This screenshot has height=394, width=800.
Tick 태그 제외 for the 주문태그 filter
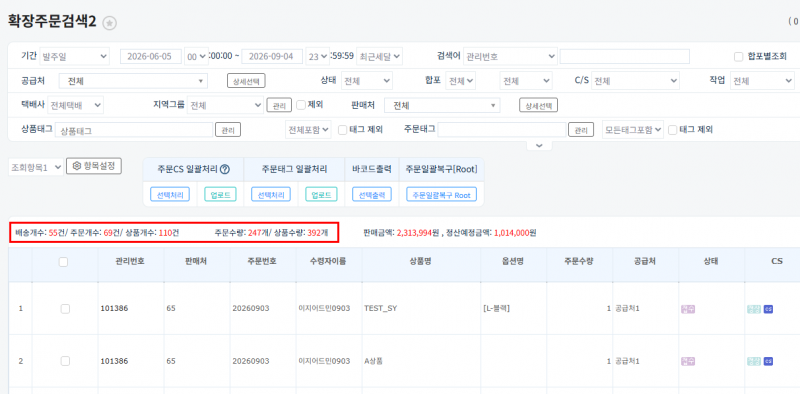(672, 130)
